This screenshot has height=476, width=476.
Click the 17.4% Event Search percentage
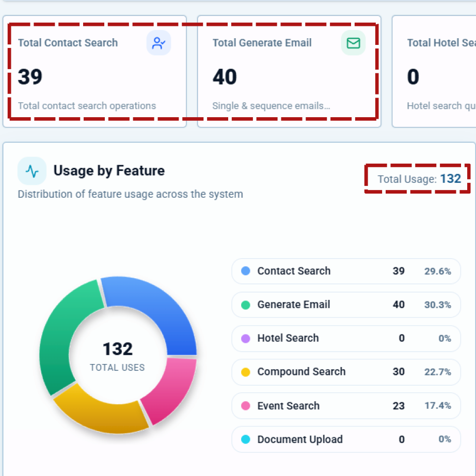pos(437,406)
